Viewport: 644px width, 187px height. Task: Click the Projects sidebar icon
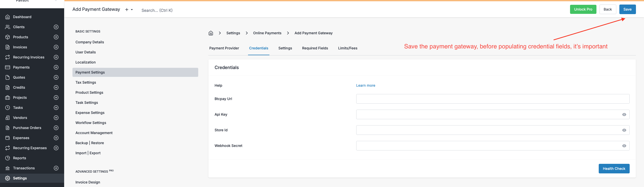point(8,98)
